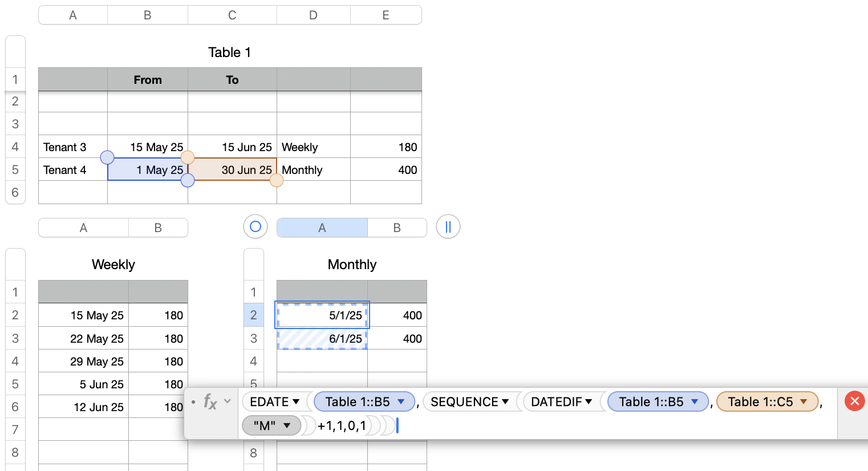Click the orange handle at C5's top-left corner
Image resolution: width=868 pixels, height=471 pixels.
188,157
